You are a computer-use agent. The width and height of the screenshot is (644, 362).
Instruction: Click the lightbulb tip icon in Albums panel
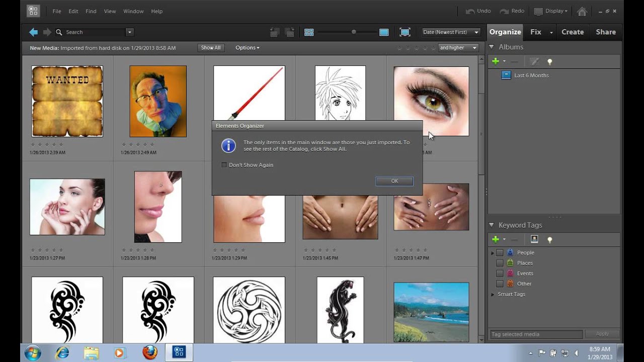pyautogui.click(x=549, y=62)
